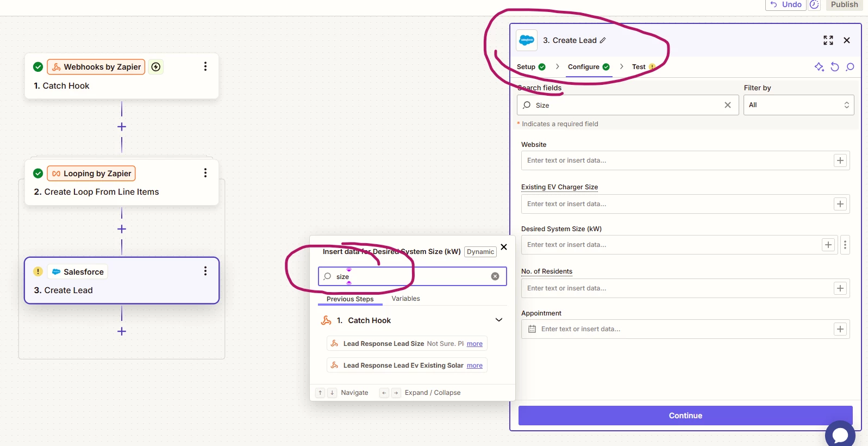Click the popup size search field

pos(412,276)
